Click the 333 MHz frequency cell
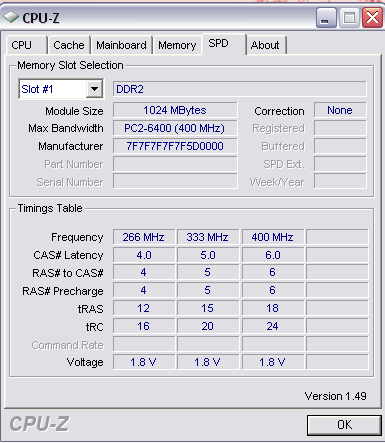 (x=208, y=237)
